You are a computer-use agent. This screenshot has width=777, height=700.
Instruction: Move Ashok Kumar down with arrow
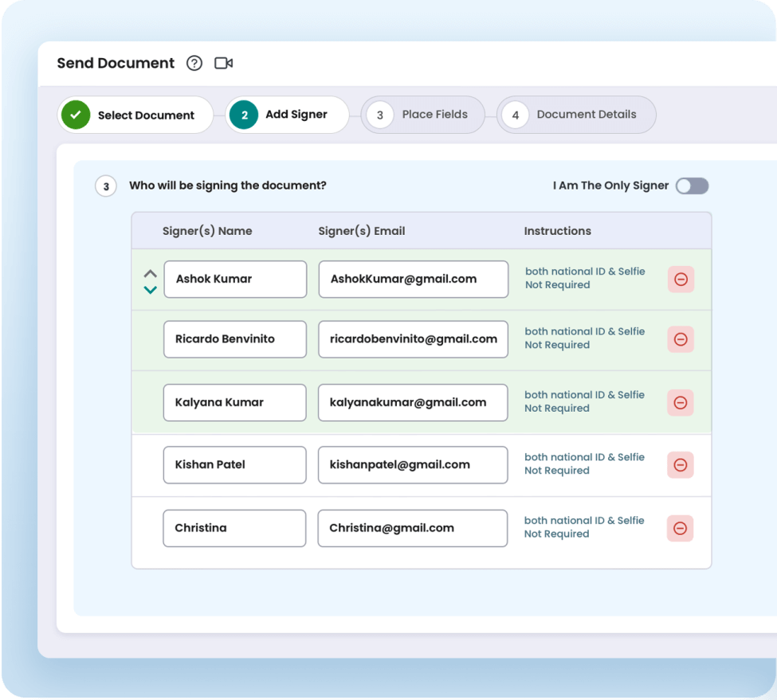click(150, 290)
